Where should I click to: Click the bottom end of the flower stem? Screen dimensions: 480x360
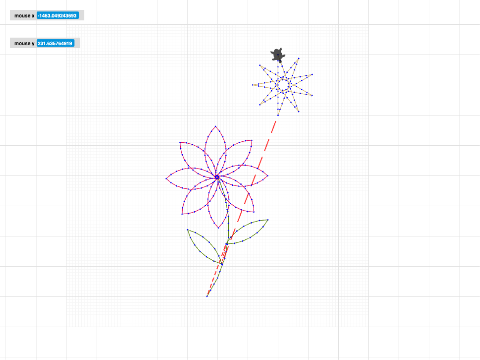tap(207, 296)
